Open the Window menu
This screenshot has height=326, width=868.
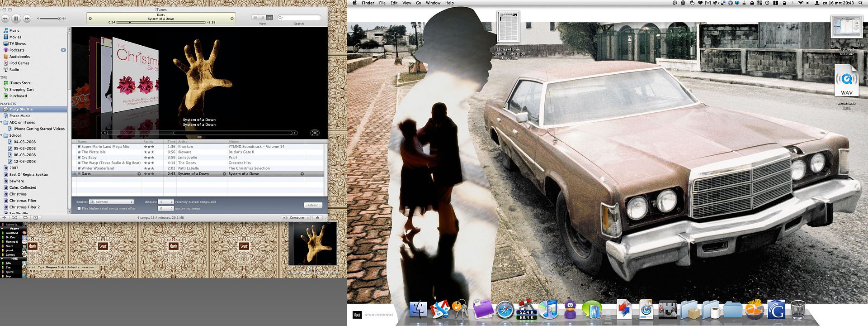click(x=433, y=3)
